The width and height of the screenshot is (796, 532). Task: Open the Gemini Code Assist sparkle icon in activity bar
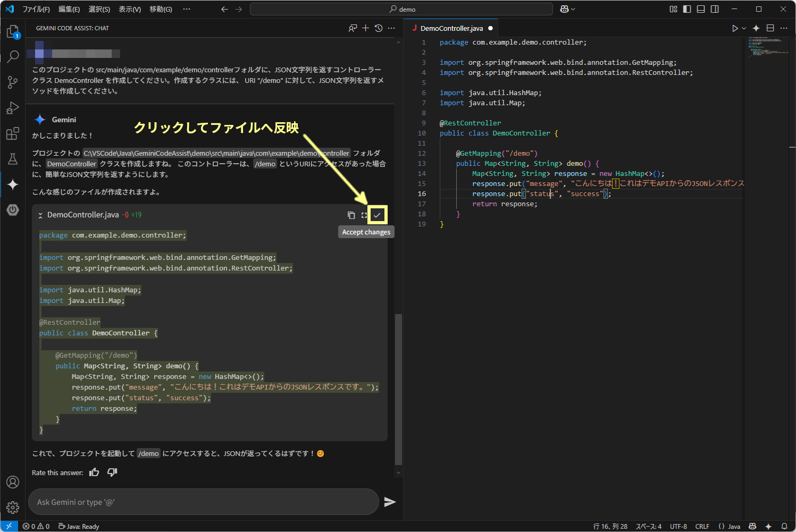click(x=13, y=184)
